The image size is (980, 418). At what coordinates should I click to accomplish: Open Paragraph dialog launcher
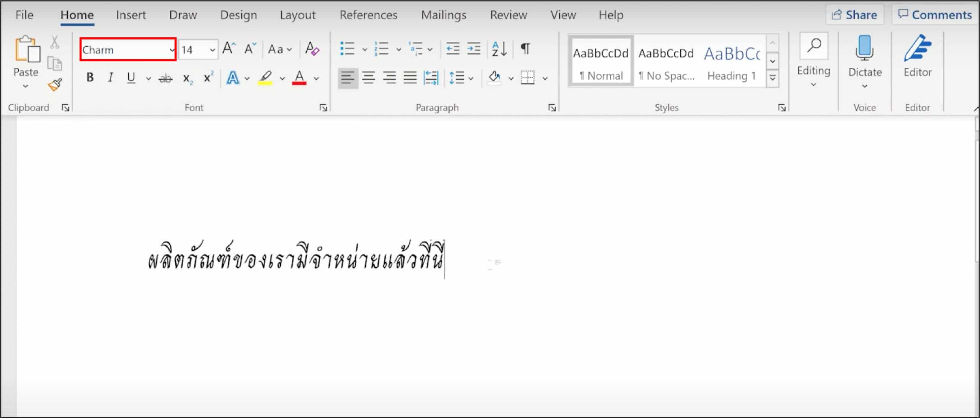coord(552,108)
